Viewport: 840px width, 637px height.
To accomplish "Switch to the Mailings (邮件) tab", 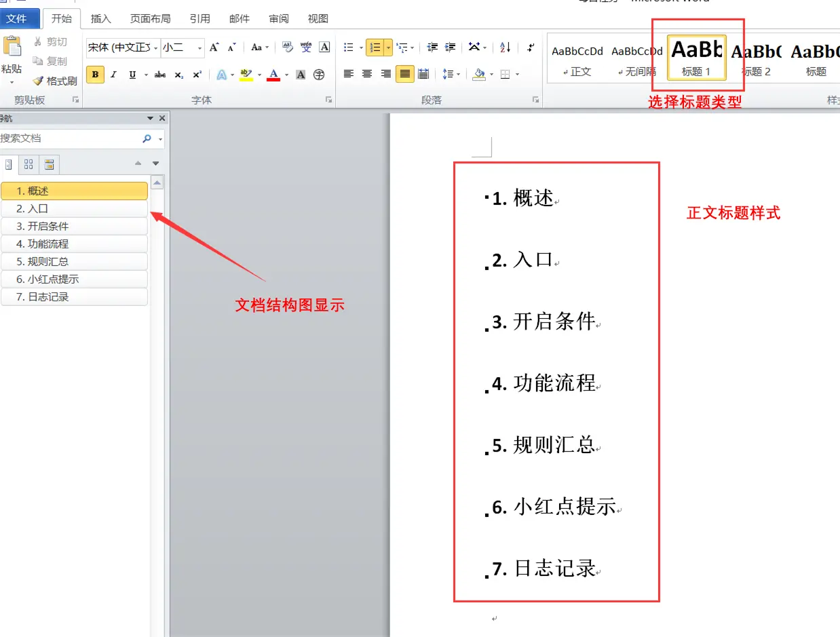I will tap(240, 19).
